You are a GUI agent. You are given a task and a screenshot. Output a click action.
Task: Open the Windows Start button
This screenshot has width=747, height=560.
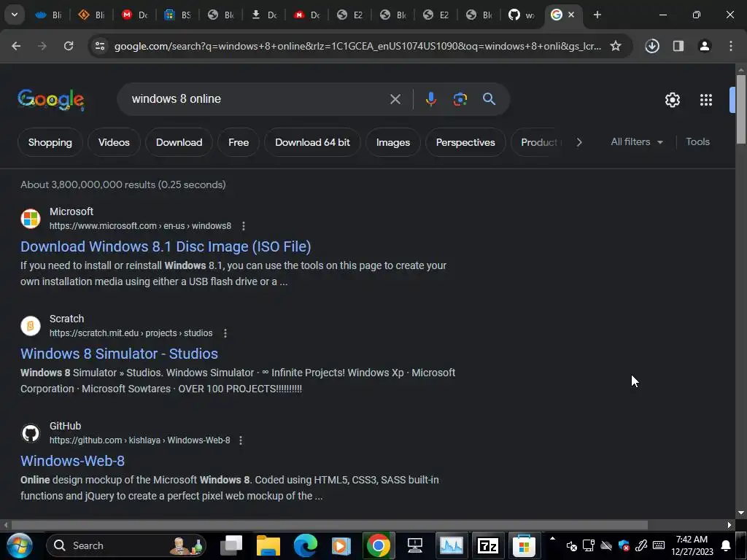[x=19, y=545]
